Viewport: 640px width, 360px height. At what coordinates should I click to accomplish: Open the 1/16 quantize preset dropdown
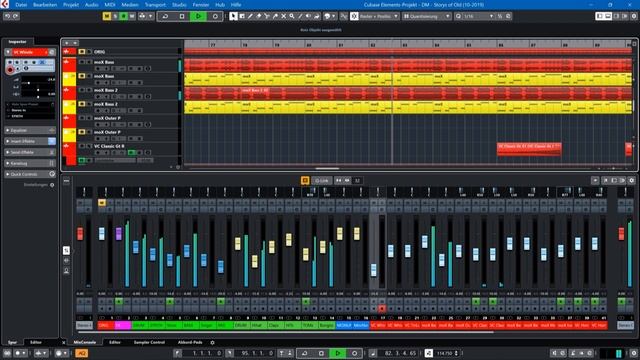point(478,16)
